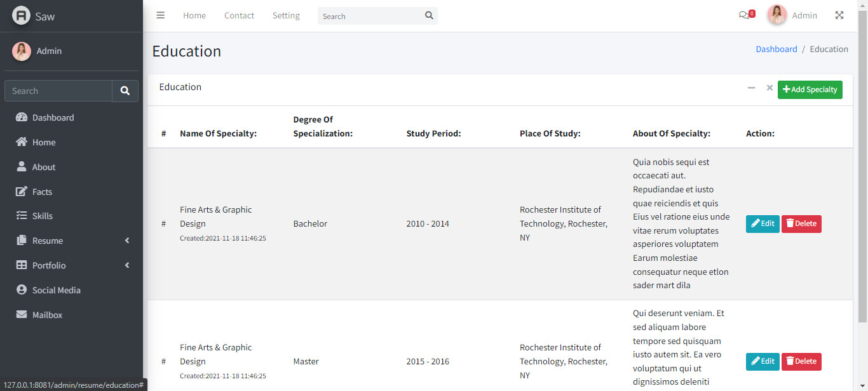This screenshot has height=391, width=868.
Task: Open Mailbox from the sidebar
Action: pos(47,315)
